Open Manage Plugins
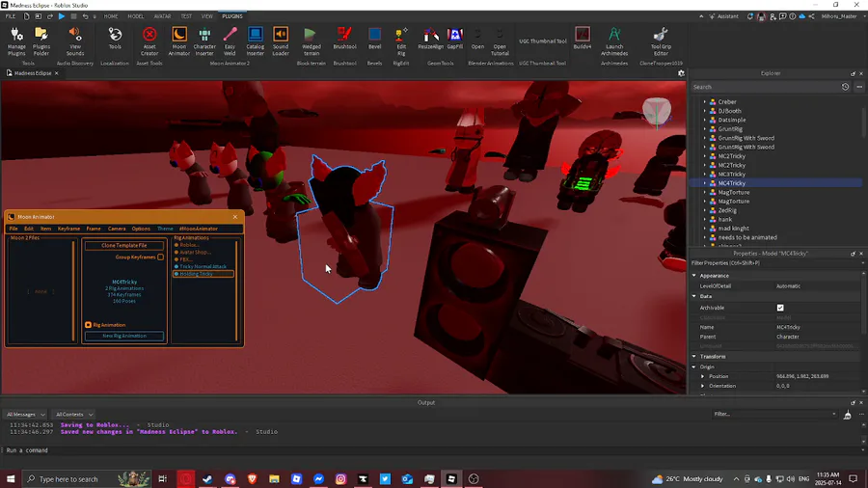Image resolution: width=868 pixels, height=488 pixels. (16, 41)
